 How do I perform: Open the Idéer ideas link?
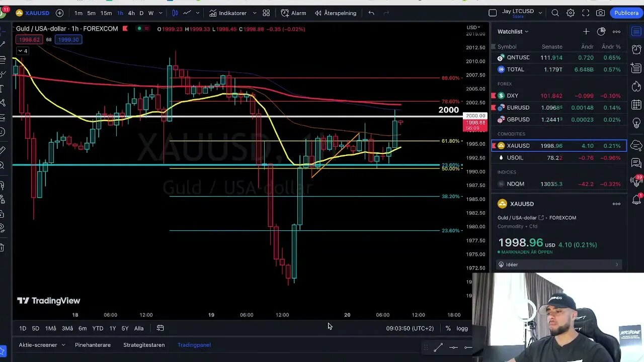coord(559,264)
